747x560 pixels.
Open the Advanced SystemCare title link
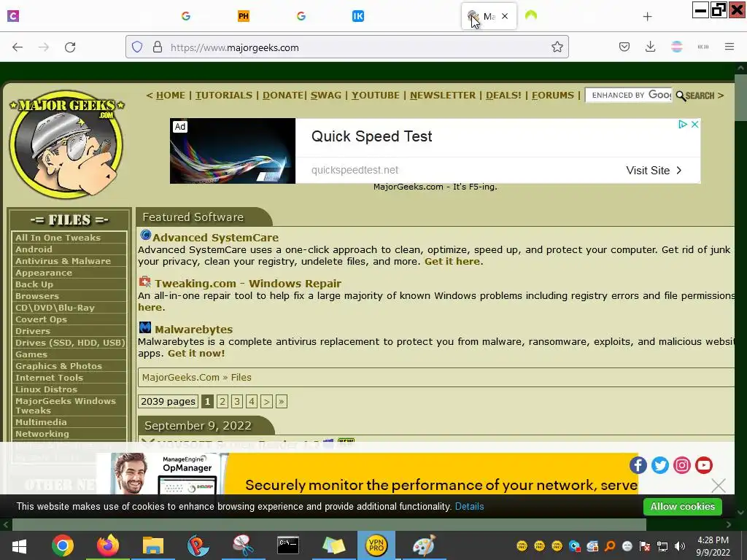tap(215, 238)
